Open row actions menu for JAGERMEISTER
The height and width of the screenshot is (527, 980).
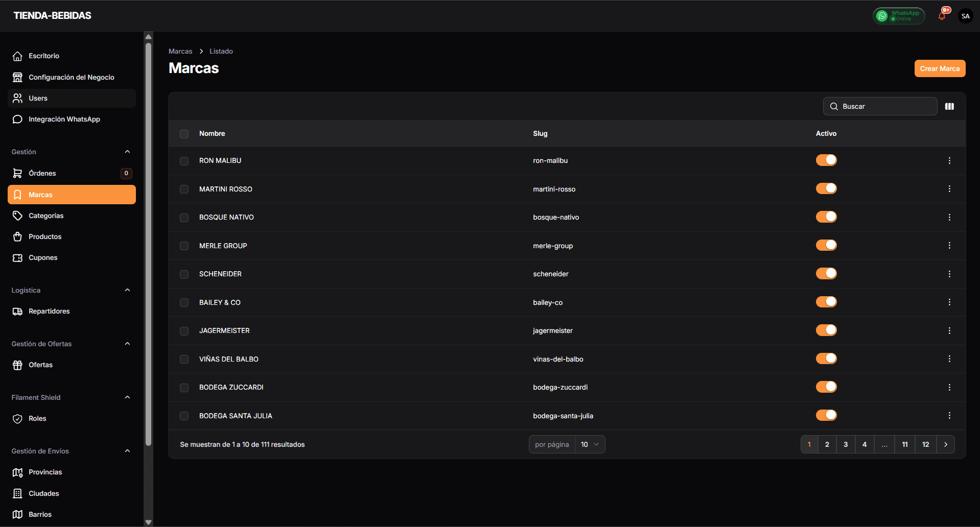(x=949, y=331)
